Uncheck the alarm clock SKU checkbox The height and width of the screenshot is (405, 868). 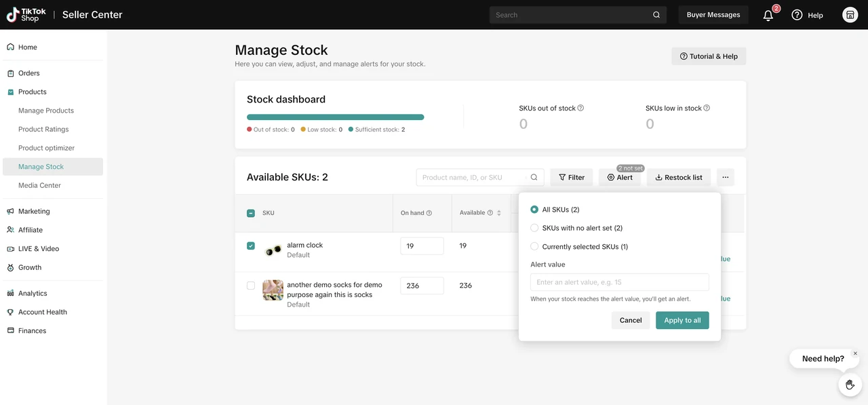(251, 246)
